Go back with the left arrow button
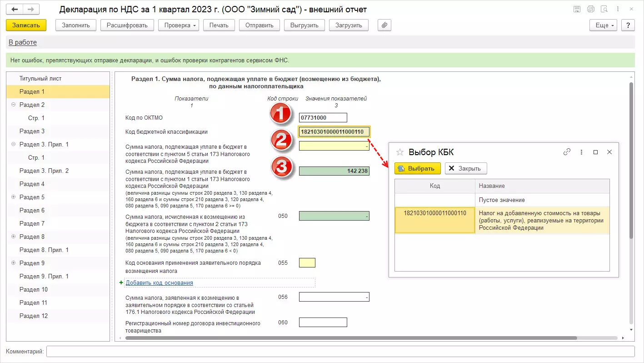 (15, 9)
